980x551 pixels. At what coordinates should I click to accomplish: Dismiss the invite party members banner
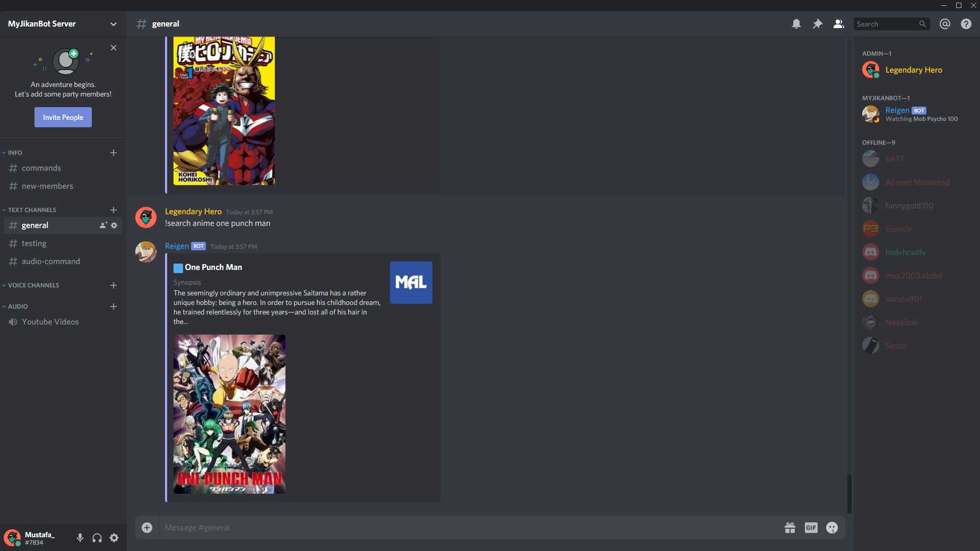pos(113,48)
